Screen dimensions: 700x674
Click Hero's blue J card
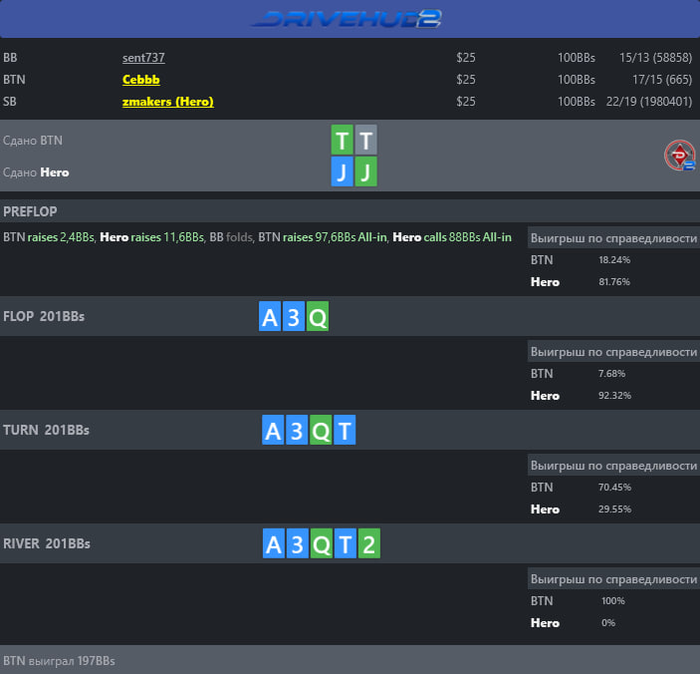point(342,171)
